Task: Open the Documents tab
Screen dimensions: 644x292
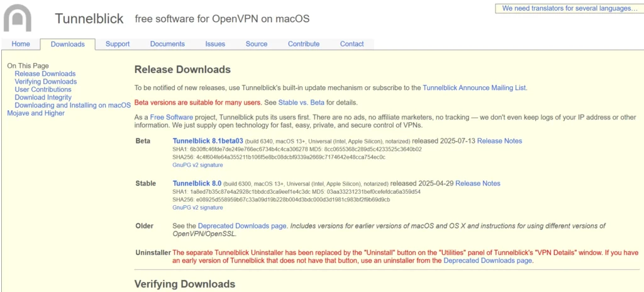Action: tap(167, 44)
